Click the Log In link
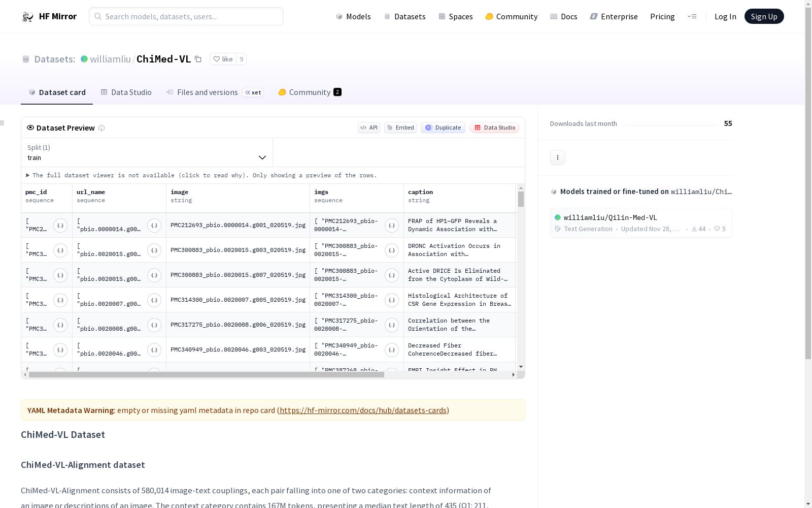 (x=725, y=17)
